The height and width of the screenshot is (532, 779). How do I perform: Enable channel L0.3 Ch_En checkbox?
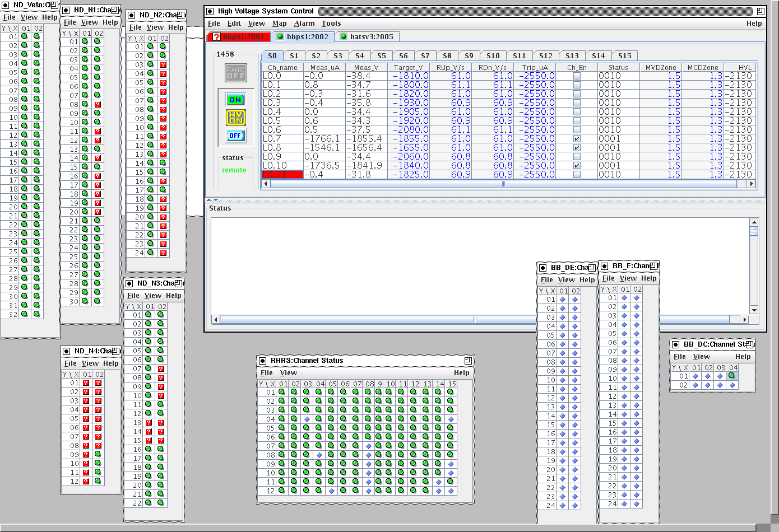(577, 103)
